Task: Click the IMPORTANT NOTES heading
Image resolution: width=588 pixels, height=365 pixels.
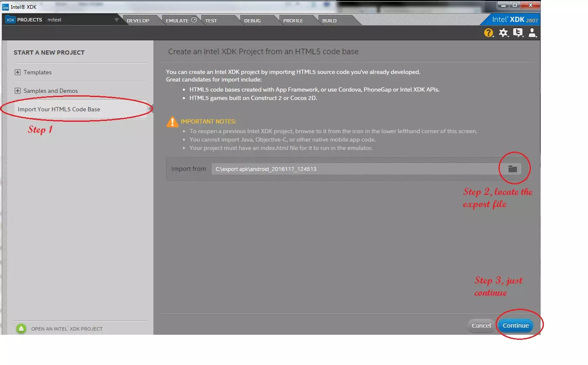Action: click(x=208, y=121)
